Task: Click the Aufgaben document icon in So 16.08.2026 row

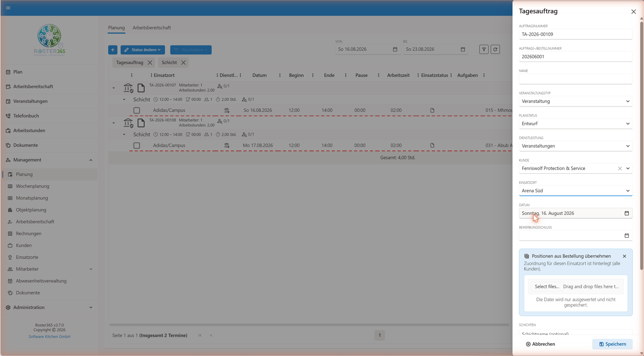Action: tap(432, 110)
